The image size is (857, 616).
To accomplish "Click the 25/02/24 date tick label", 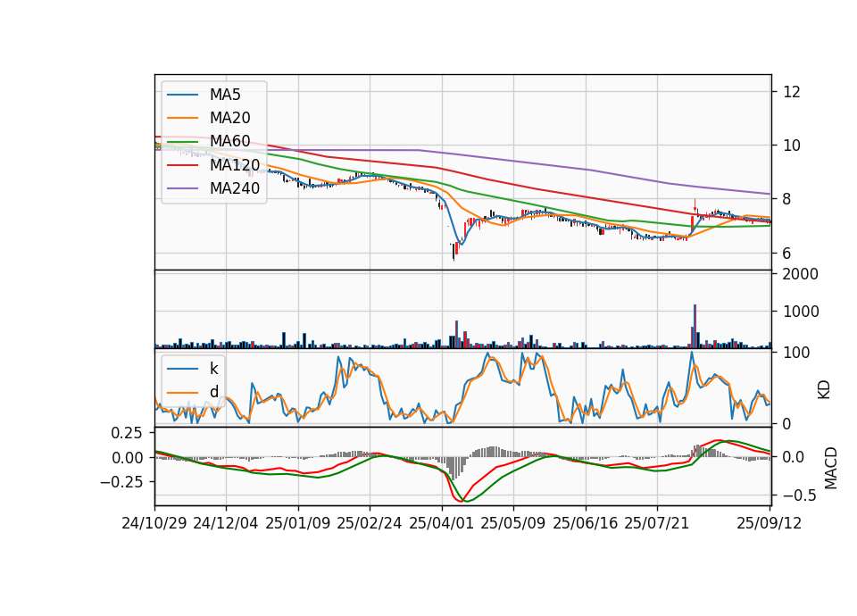I will pos(370,523).
